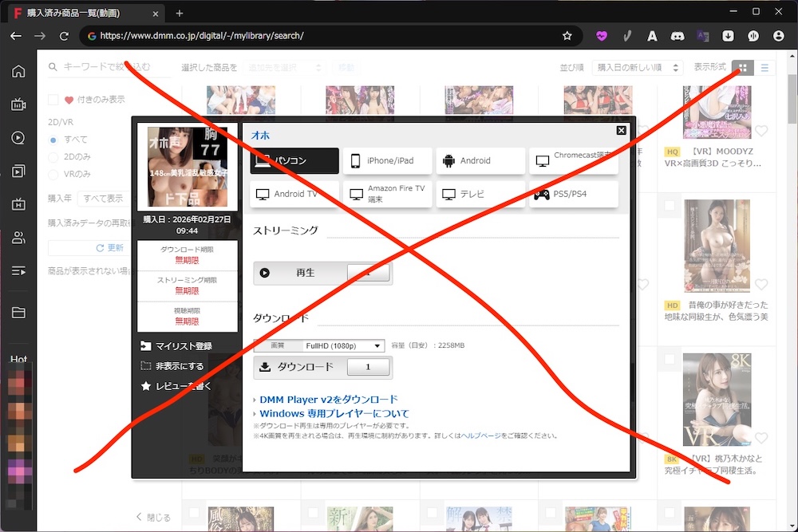Open the folder icon in the left sidebar

tap(18, 313)
